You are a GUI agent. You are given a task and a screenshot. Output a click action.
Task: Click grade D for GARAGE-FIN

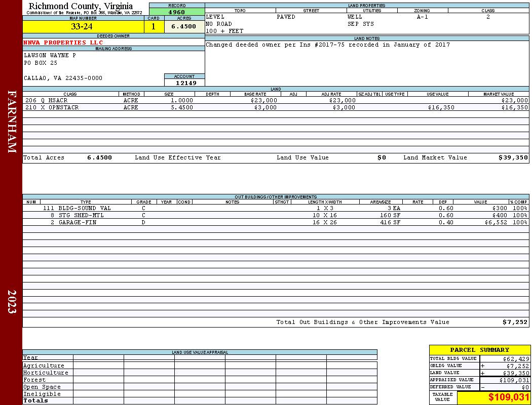143,222
